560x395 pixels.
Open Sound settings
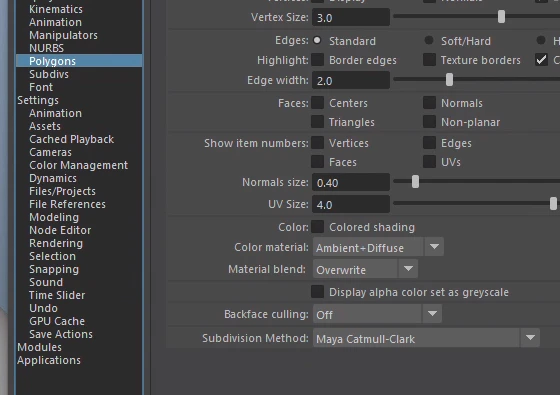[46, 282]
